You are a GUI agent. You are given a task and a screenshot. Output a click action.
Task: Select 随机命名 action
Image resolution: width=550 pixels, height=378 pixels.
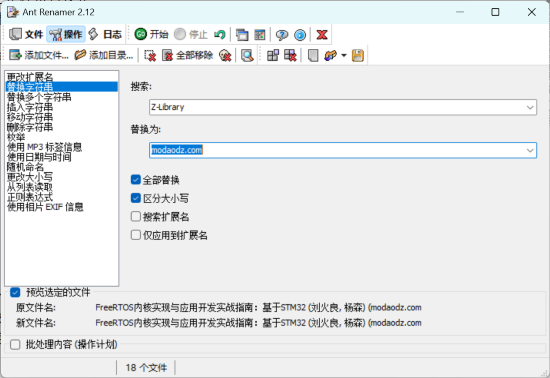point(61,167)
